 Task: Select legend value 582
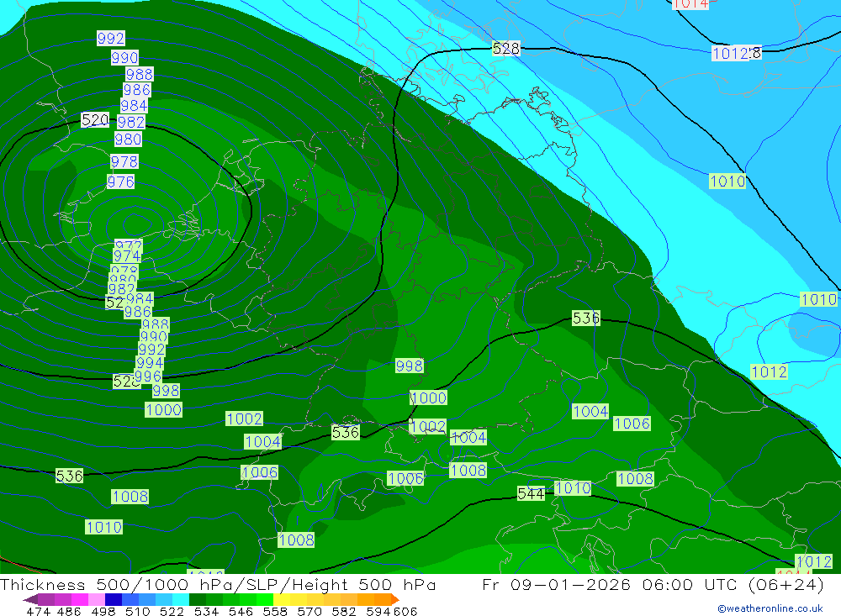(343, 611)
